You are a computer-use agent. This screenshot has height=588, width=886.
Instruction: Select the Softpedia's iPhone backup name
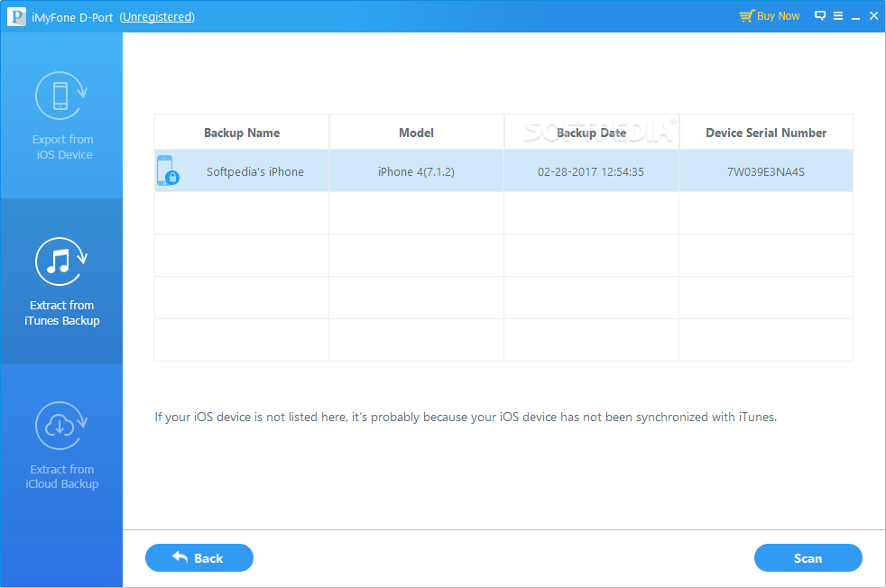pyautogui.click(x=254, y=171)
